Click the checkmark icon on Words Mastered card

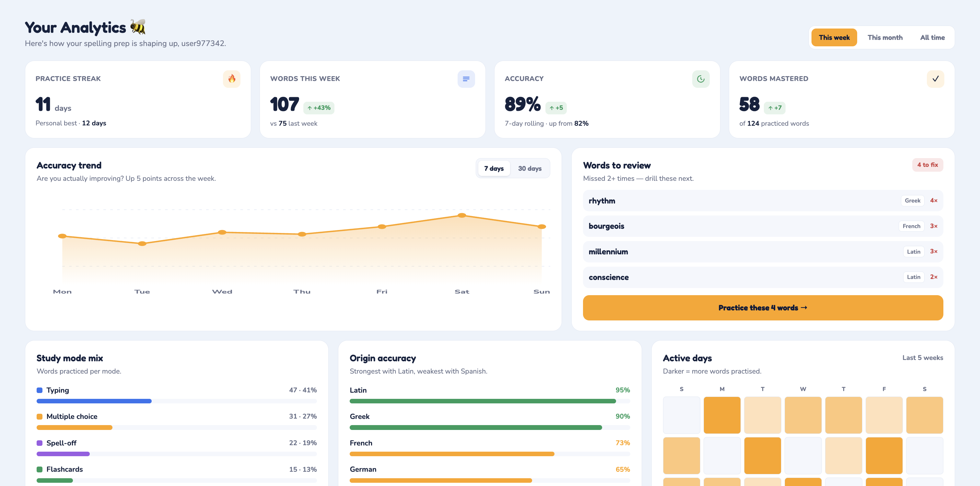936,79
